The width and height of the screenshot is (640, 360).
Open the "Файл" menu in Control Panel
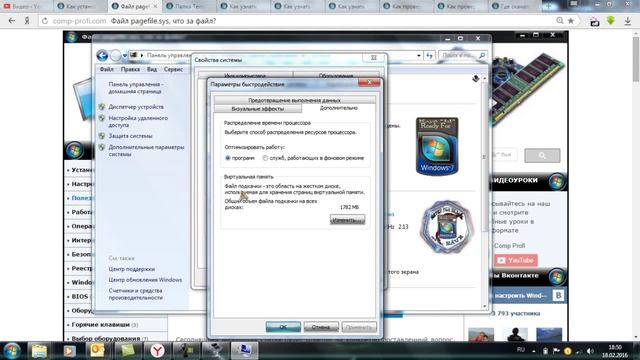(x=107, y=69)
